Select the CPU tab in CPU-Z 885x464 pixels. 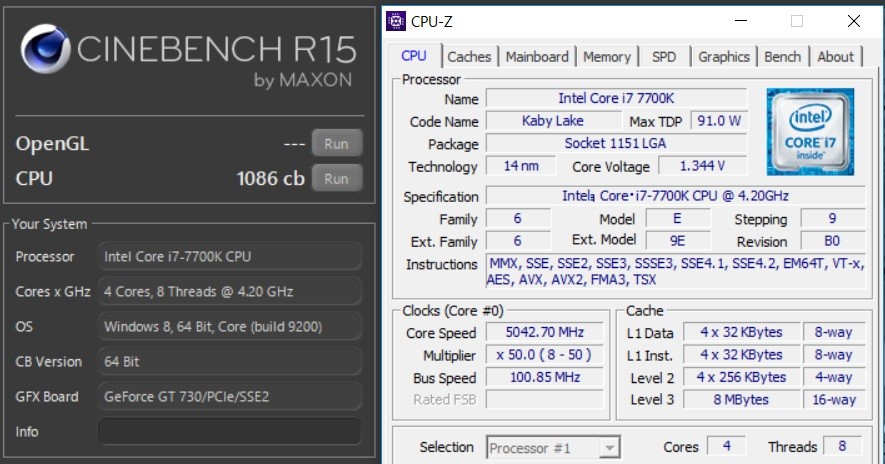(414, 56)
